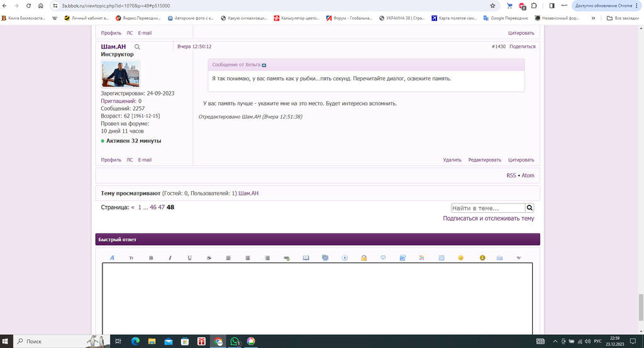Click the font style icon in the editor toolbar
The image size is (644, 348).
112,258
